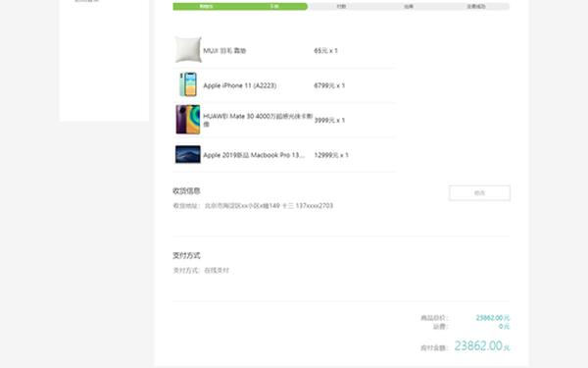Click the payment step in the progress bar
Viewport: 588px width, 368px height.
[x=341, y=7]
